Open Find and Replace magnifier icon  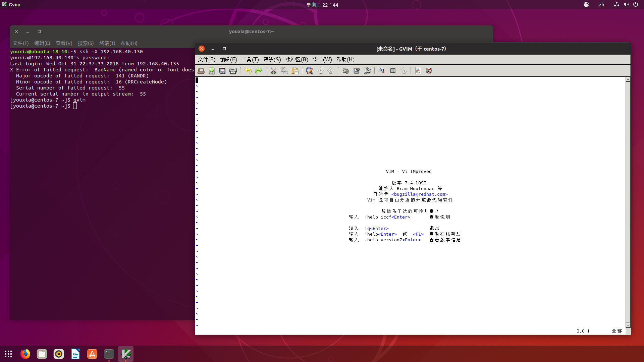coord(310,71)
